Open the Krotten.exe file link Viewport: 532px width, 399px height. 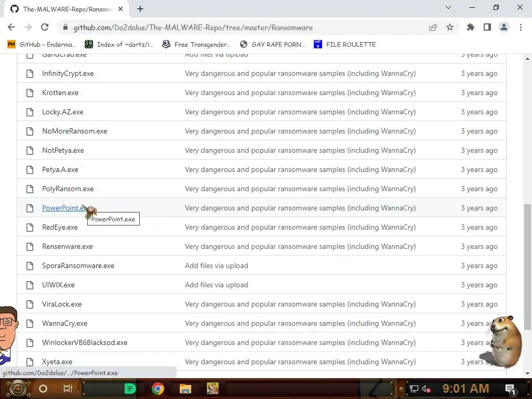[60, 93]
